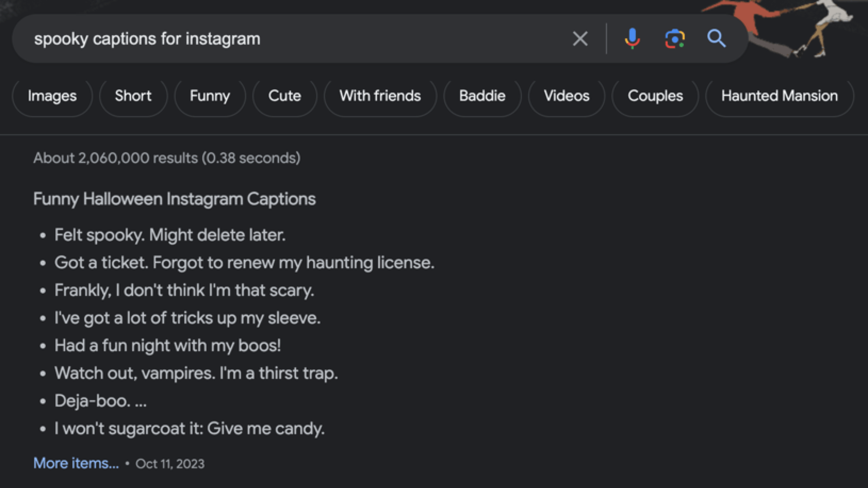Select the Haunted Mansion chip
Image resolution: width=868 pixels, height=488 pixels.
click(779, 96)
